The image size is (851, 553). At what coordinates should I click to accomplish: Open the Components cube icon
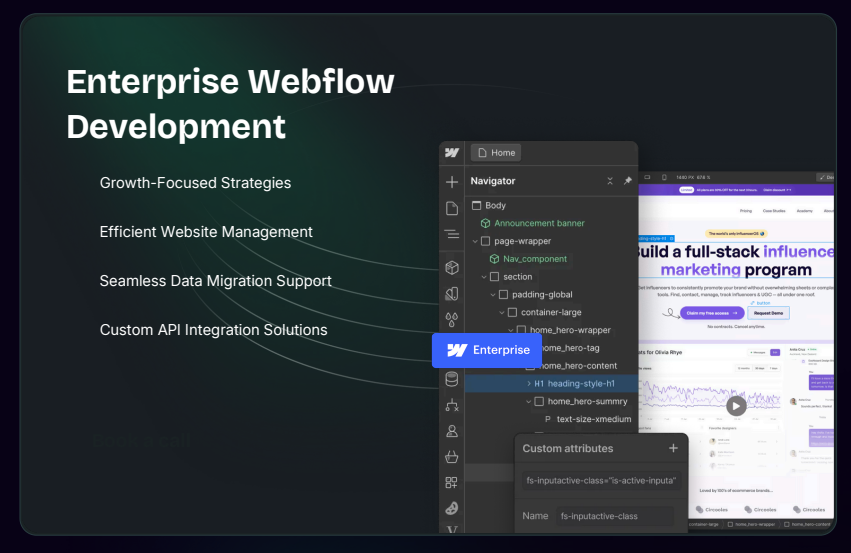tap(452, 267)
